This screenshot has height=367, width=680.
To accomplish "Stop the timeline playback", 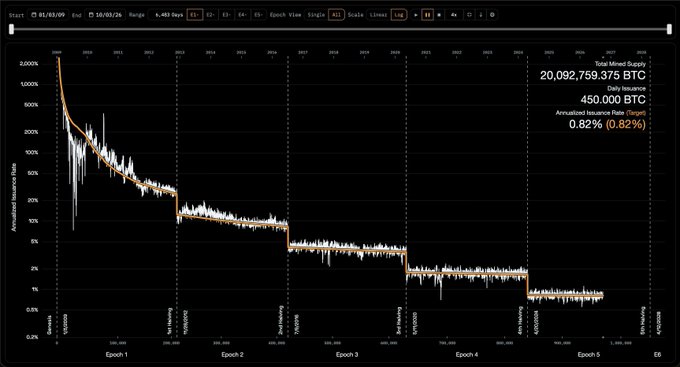I will point(439,15).
